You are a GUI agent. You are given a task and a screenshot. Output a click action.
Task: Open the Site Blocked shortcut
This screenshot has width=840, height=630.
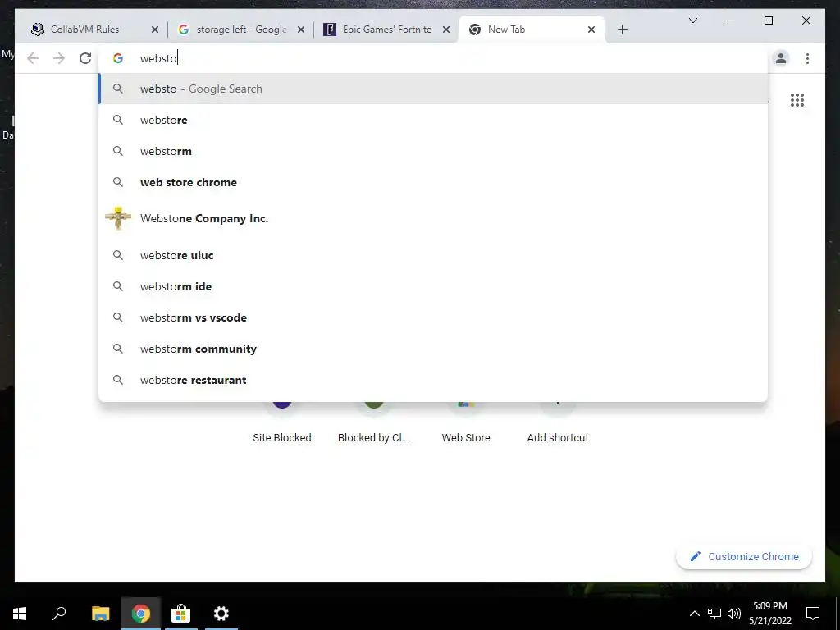[x=282, y=422]
